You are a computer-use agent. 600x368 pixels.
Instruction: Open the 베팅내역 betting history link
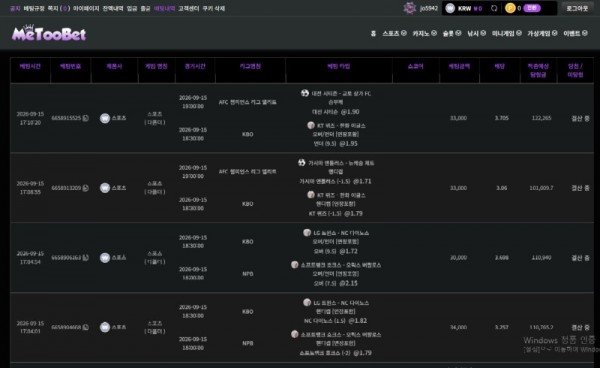click(164, 8)
